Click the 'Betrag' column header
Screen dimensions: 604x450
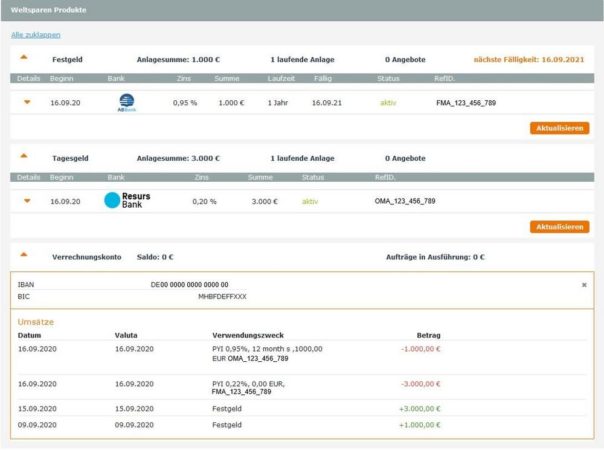[428, 335]
